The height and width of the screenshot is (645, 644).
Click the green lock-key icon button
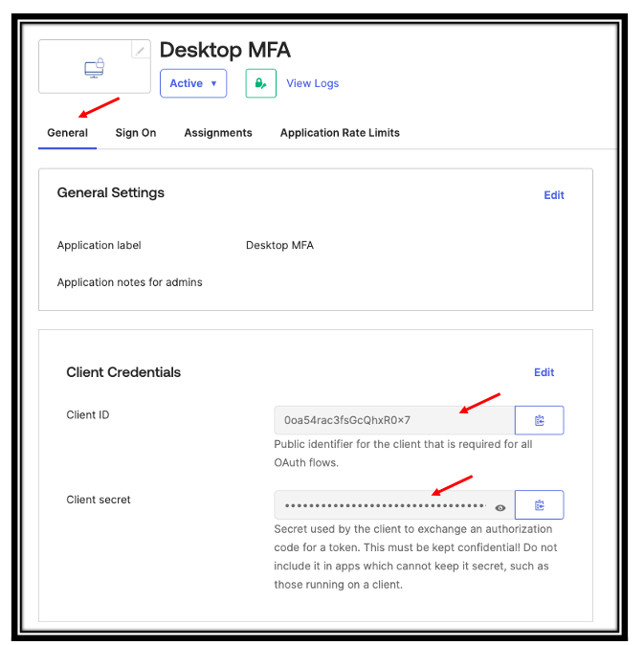260,83
